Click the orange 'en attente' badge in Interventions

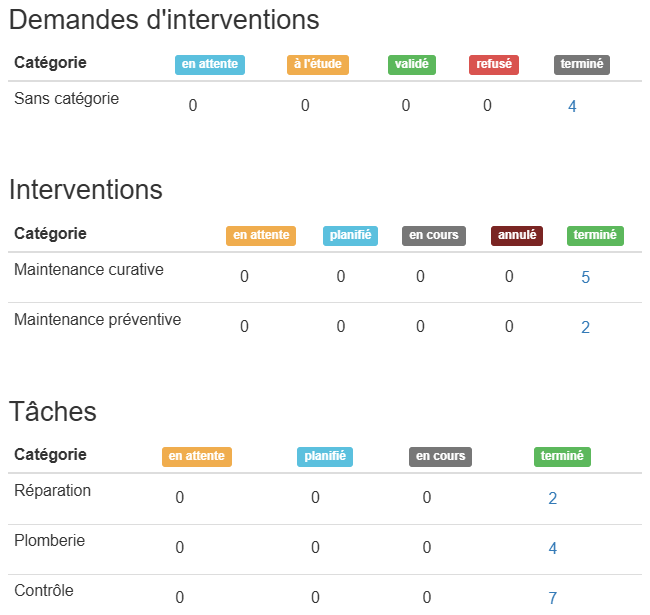261,235
